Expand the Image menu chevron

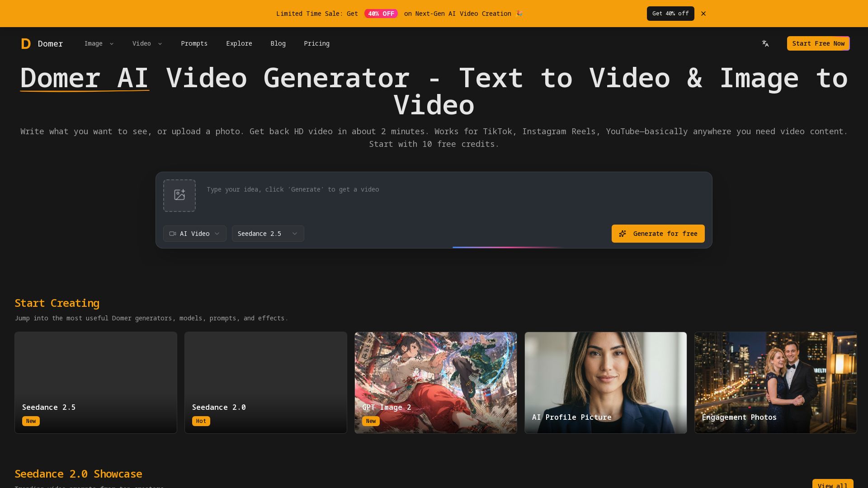pyautogui.click(x=112, y=44)
